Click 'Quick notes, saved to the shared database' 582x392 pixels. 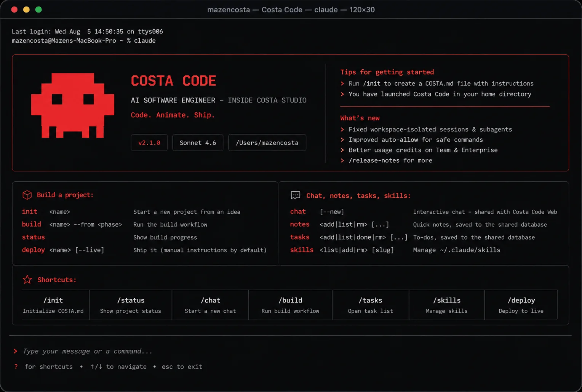pyautogui.click(x=480, y=225)
